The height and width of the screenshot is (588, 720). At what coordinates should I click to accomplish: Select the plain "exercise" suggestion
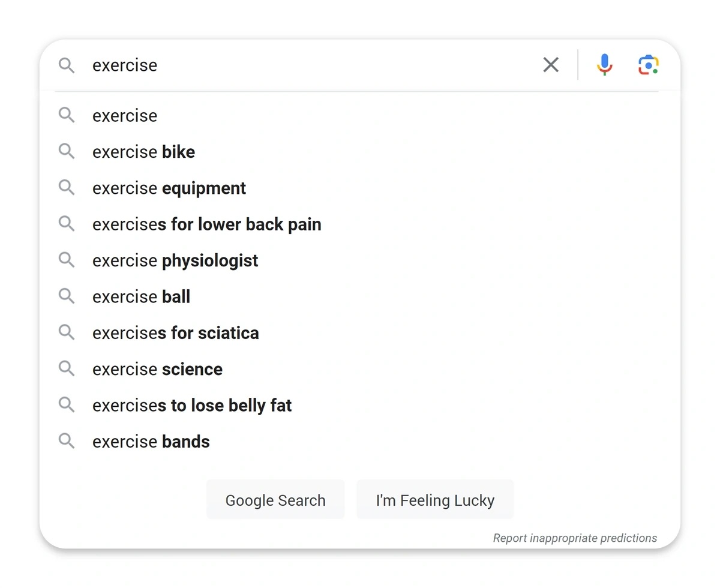click(125, 116)
